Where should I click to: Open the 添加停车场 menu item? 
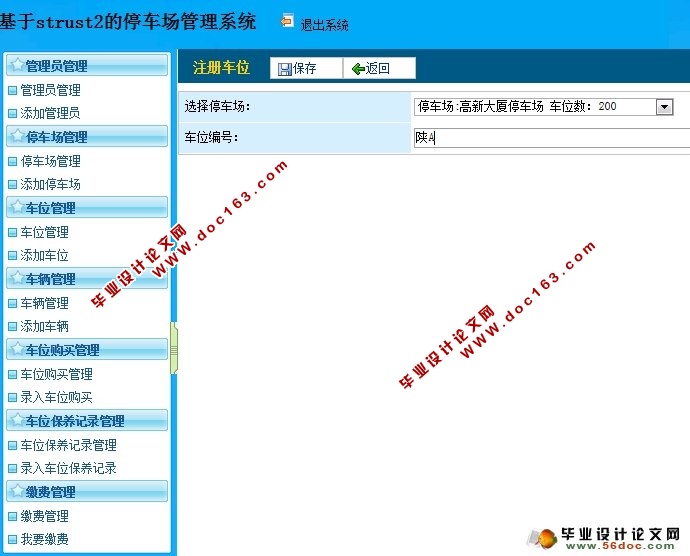point(50,184)
